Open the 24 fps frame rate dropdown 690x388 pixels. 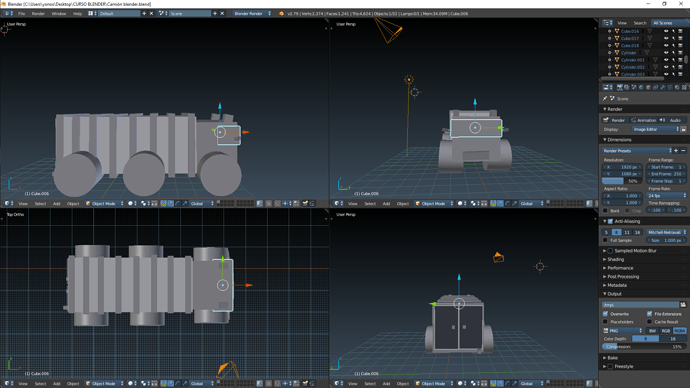tap(666, 195)
